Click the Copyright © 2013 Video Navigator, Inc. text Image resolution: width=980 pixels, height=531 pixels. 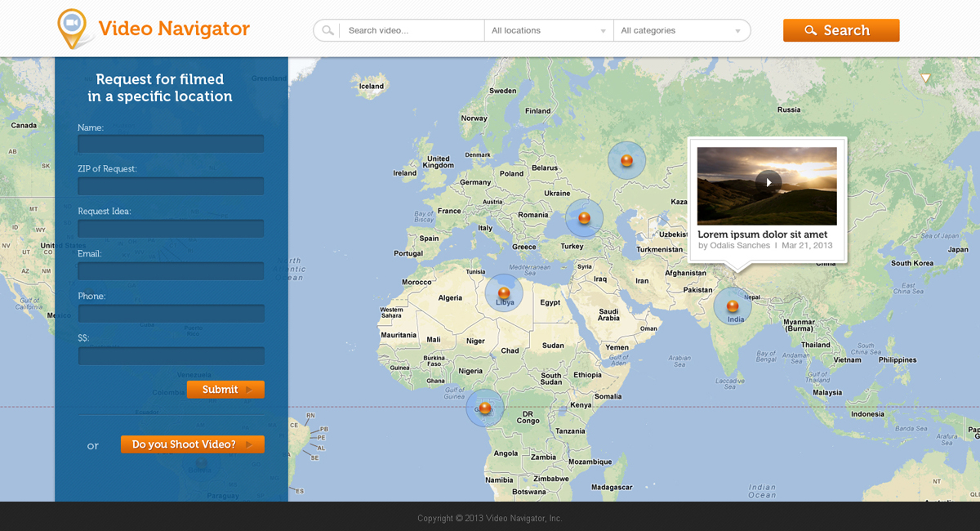(x=490, y=518)
